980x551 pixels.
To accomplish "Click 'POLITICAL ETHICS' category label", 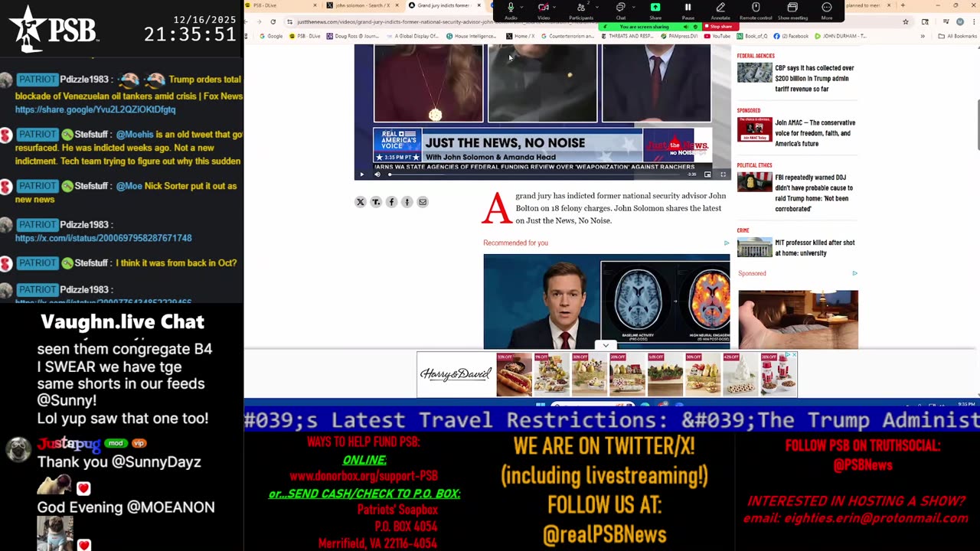I will click(x=754, y=165).
